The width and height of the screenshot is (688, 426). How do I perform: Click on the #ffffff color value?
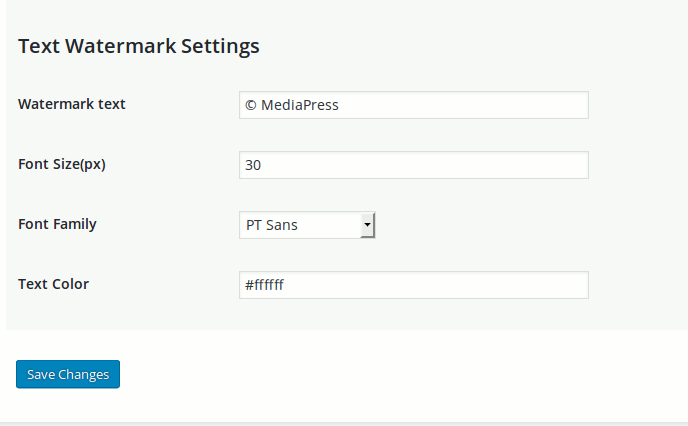264,285
